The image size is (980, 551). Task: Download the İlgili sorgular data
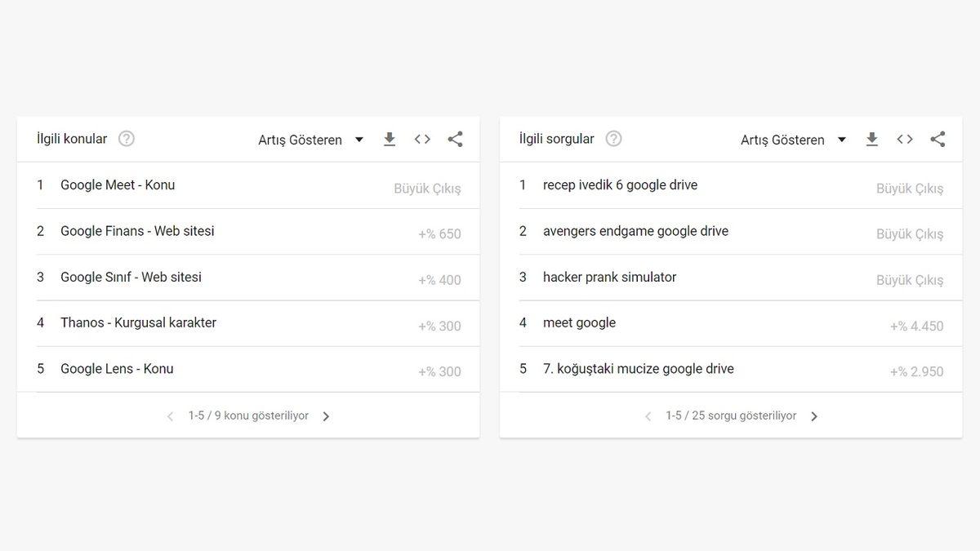coord(872,139)
